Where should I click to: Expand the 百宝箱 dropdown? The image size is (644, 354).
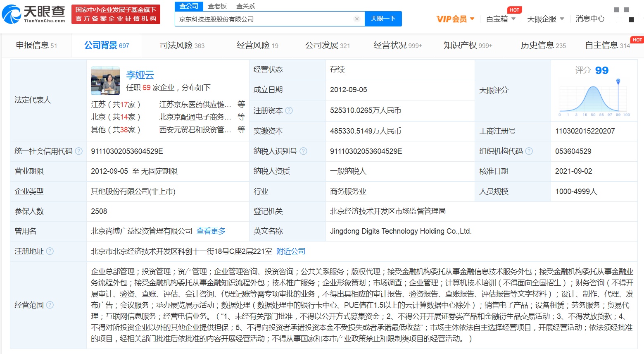tap(513, 19)
